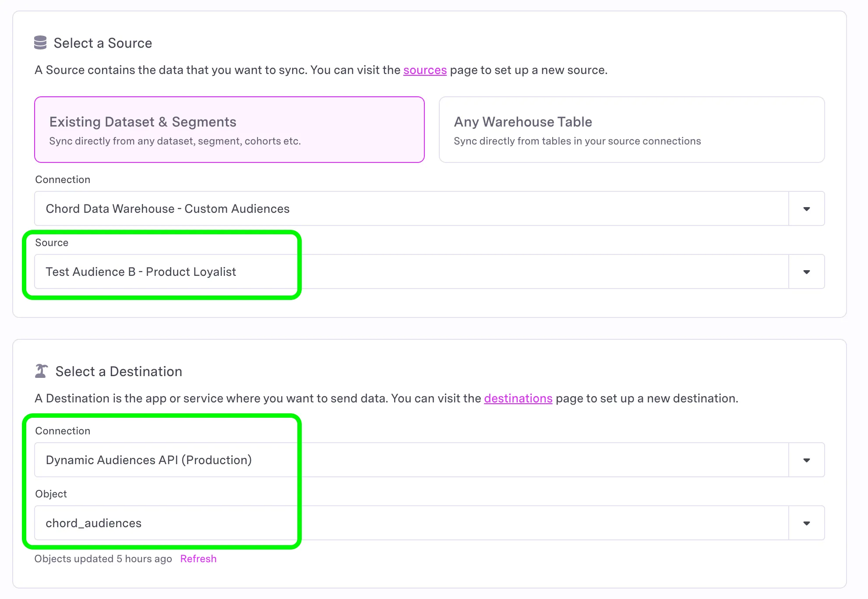The height and width of the screenshot is (599, 868).
Task: Open the destinations page link
Action: pos(518,398)
